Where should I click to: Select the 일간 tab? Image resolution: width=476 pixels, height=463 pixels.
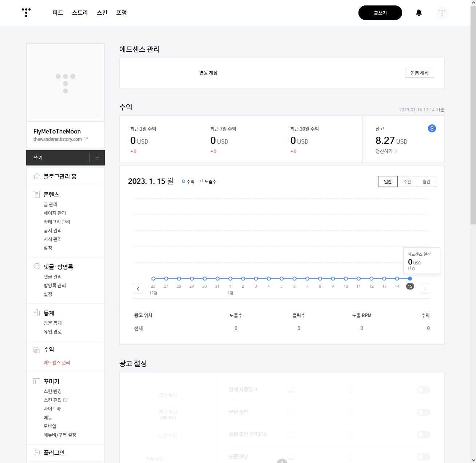coord(388,181)
